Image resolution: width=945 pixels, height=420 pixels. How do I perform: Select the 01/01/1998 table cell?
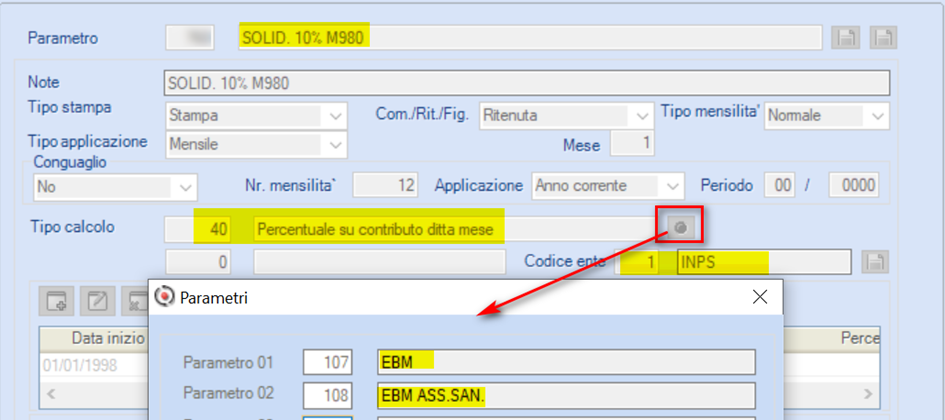pyautogui.click(x=94, y=365)
